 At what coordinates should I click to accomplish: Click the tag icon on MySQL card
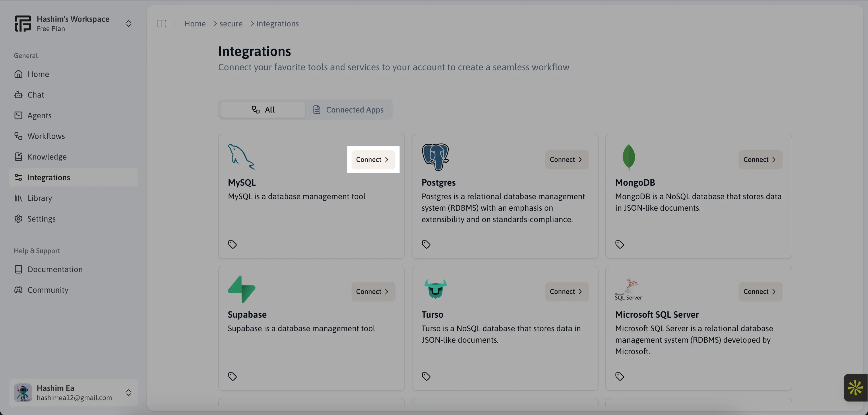232,245
